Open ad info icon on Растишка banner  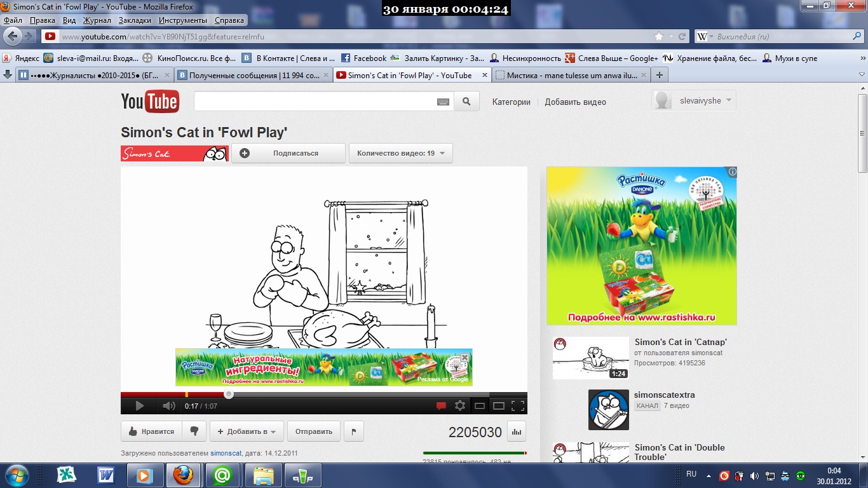click(x=732, y=172)
